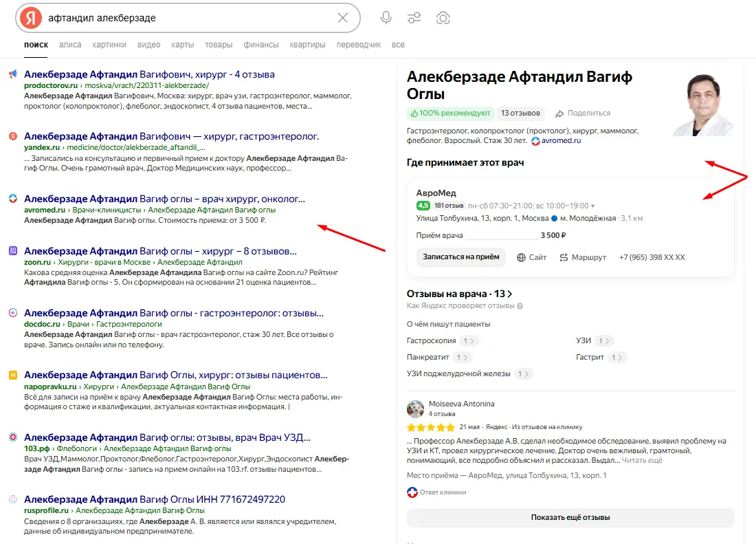Expand clinic working hours dropdown arrow

point(592,206)
